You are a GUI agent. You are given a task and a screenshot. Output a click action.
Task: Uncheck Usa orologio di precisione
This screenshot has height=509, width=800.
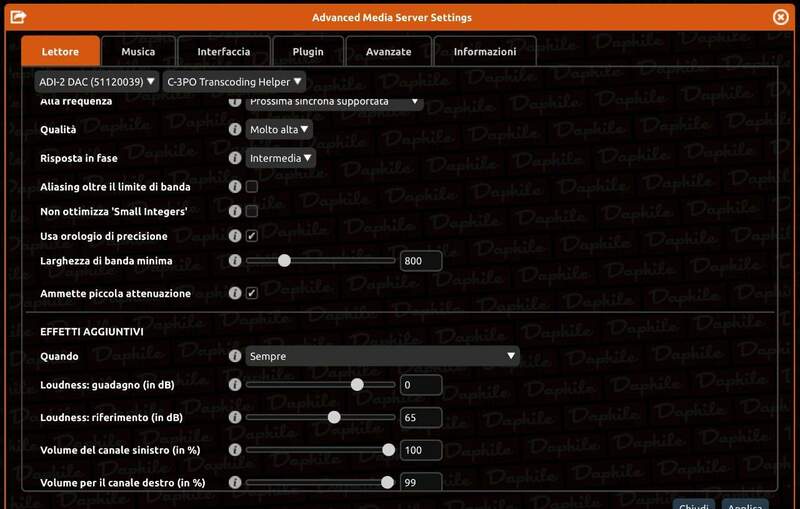click(x=252, y=236)
